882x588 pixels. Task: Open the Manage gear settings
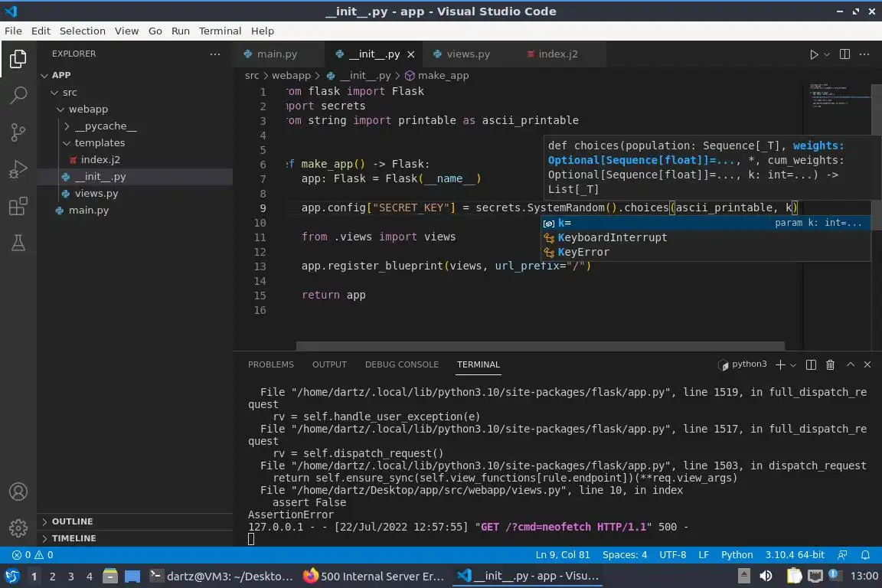click(x=18, y=528)
